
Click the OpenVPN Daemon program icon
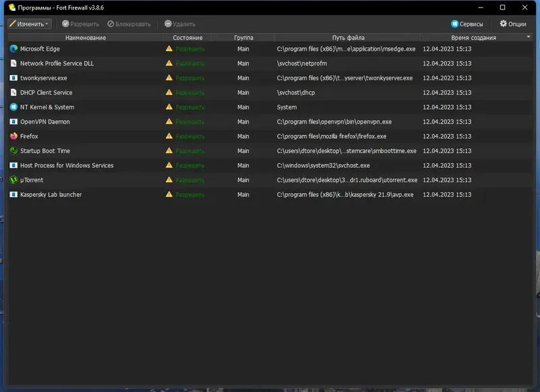pos(13,121)
